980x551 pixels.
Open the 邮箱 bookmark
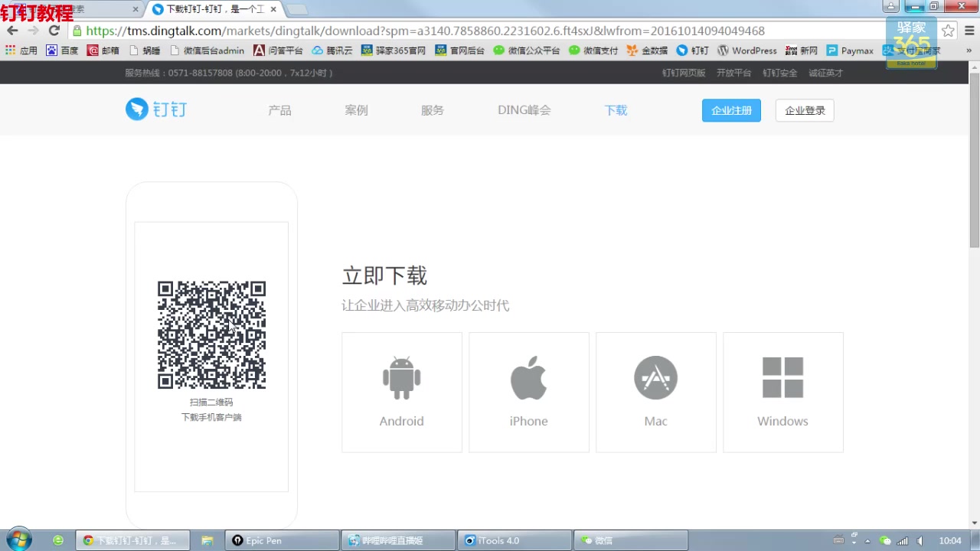click(x=103, y=51)
